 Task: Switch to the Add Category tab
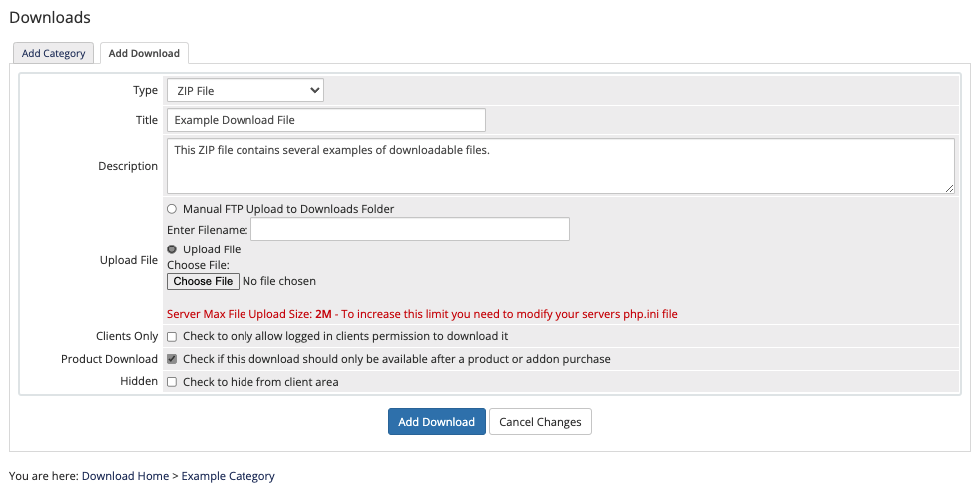(x=53, y=53)
